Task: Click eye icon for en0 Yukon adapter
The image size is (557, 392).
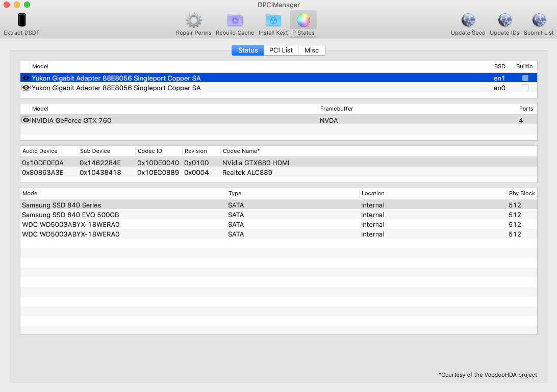Action: [x=26, y=87]
